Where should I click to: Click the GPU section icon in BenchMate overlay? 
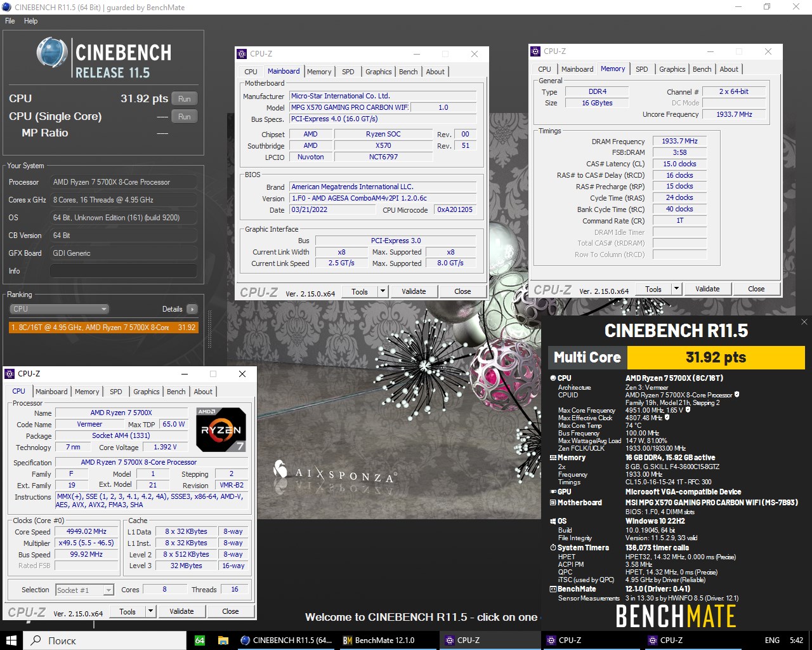pos(553,492)
